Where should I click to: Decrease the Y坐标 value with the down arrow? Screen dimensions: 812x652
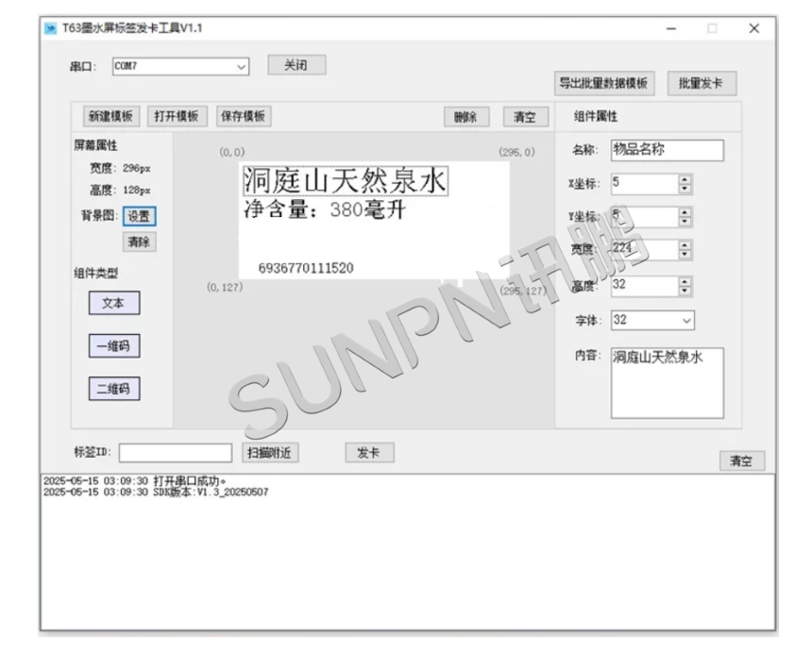[x=685, y=222]
